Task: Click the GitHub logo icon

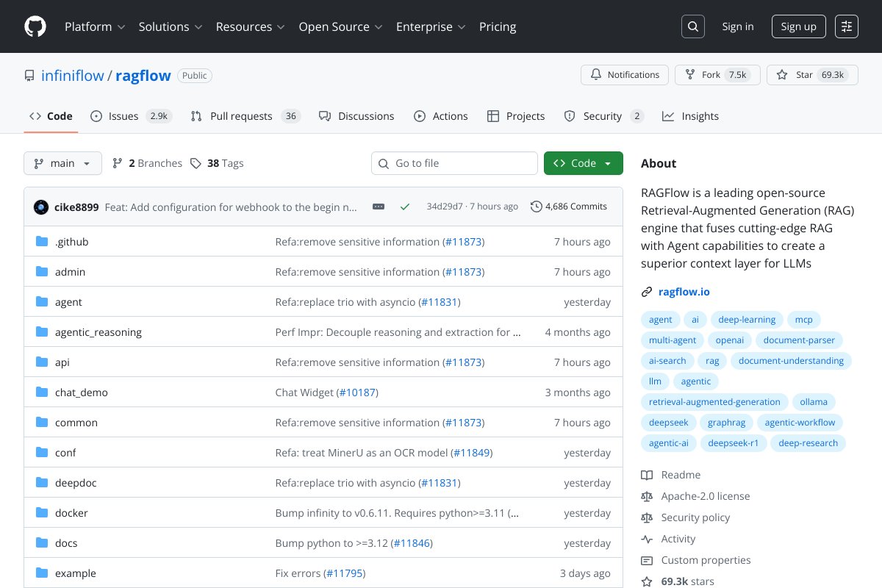Action: 35,26
